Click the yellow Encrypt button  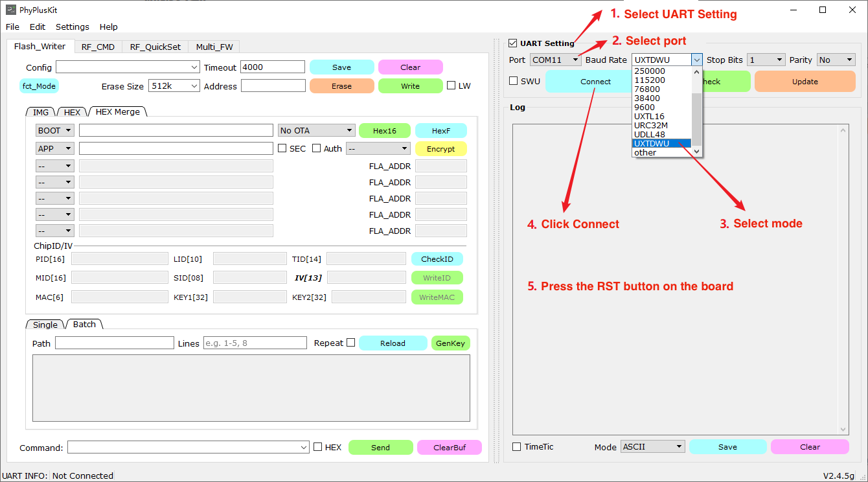[440, 148]
